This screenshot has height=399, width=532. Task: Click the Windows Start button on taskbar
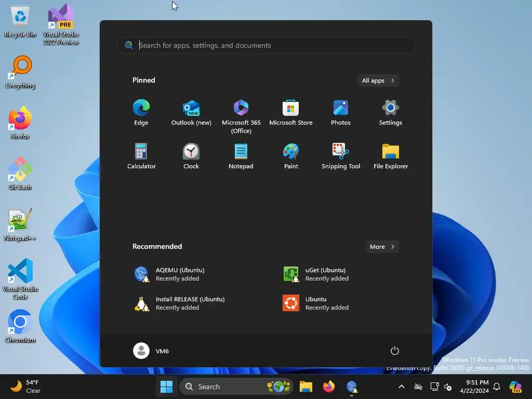click(166, 387)
